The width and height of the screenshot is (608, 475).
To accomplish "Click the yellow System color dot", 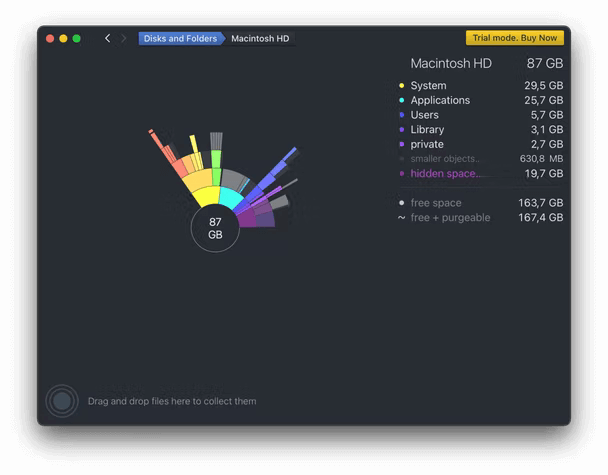I will 402,85.
